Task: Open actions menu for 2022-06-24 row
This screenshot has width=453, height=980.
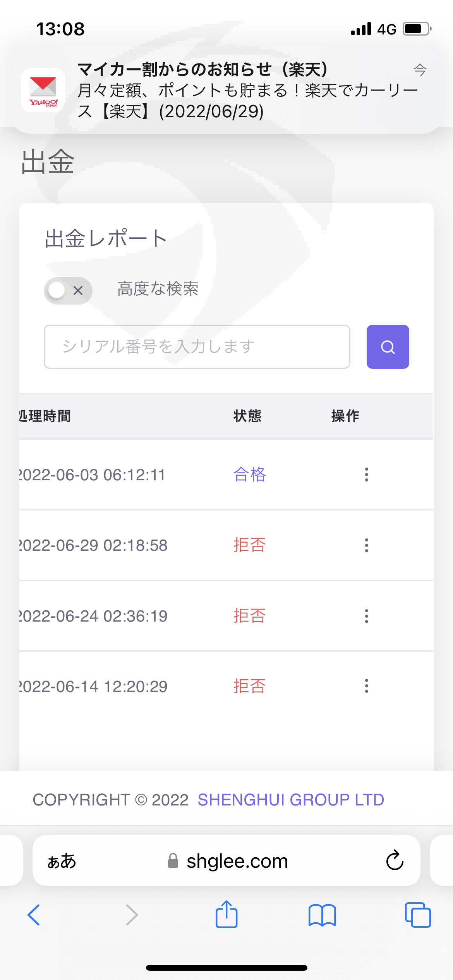Action: click(366, 616)
